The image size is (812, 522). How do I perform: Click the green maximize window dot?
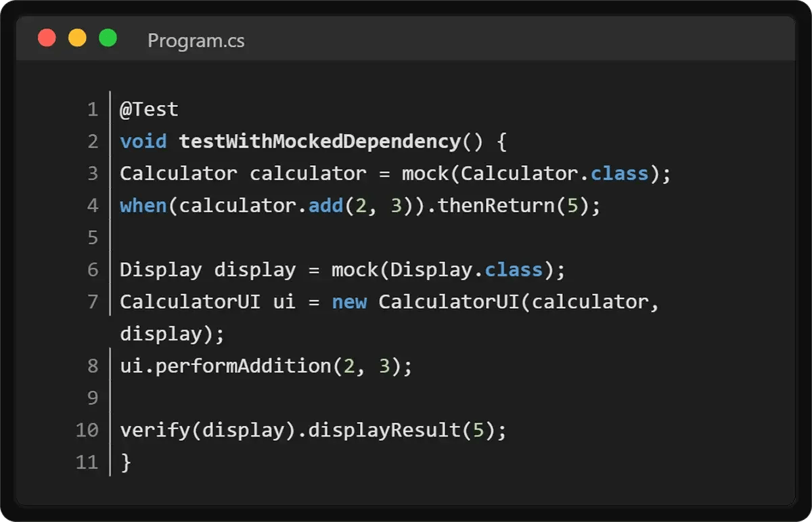click(x=108, y=38)
